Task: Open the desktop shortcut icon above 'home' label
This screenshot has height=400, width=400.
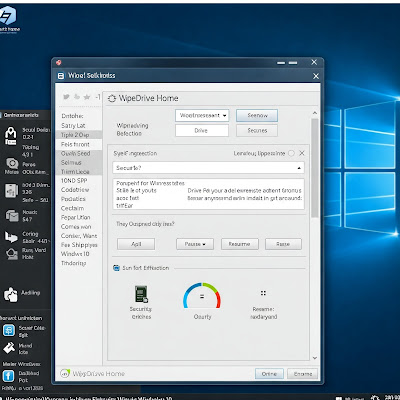Action: click(7, 15)
